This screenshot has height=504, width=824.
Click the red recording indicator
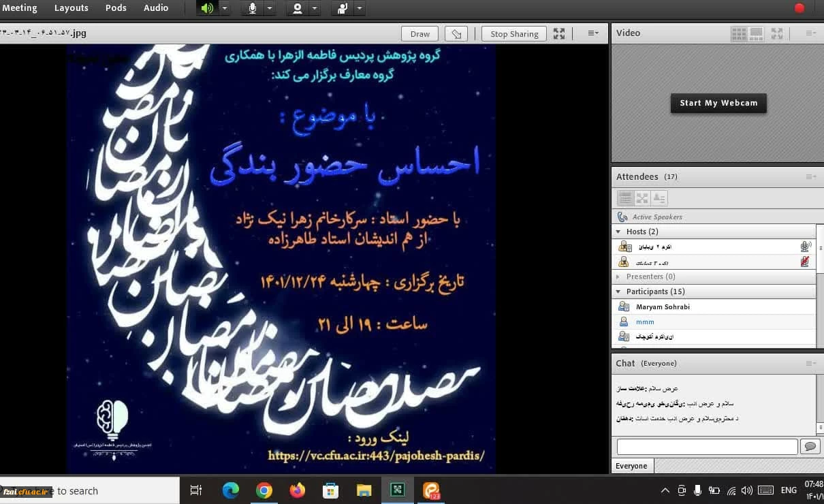coord(799,8)
